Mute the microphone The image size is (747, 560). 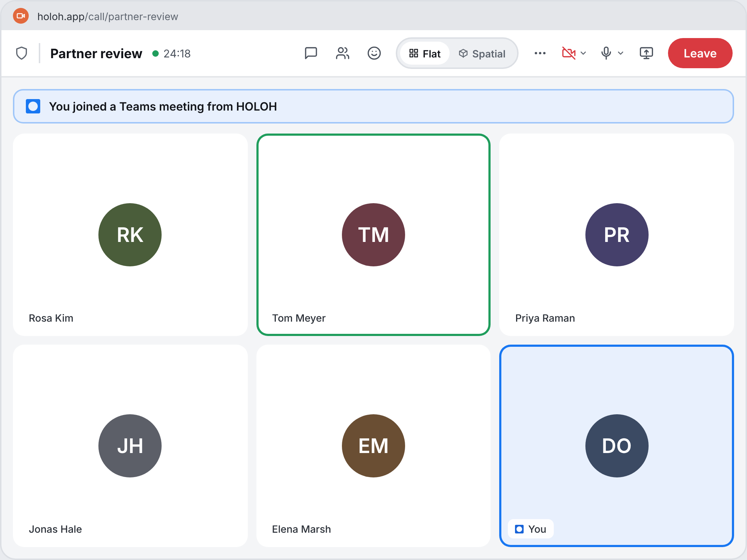point(606,53)
